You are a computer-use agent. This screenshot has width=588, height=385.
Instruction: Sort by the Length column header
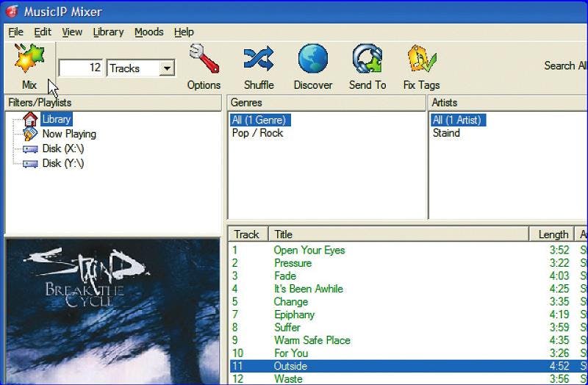pos(551,234)
